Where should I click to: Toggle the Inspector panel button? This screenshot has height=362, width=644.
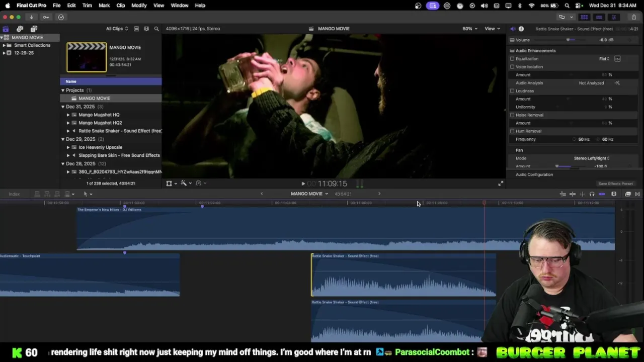(613, 17)
